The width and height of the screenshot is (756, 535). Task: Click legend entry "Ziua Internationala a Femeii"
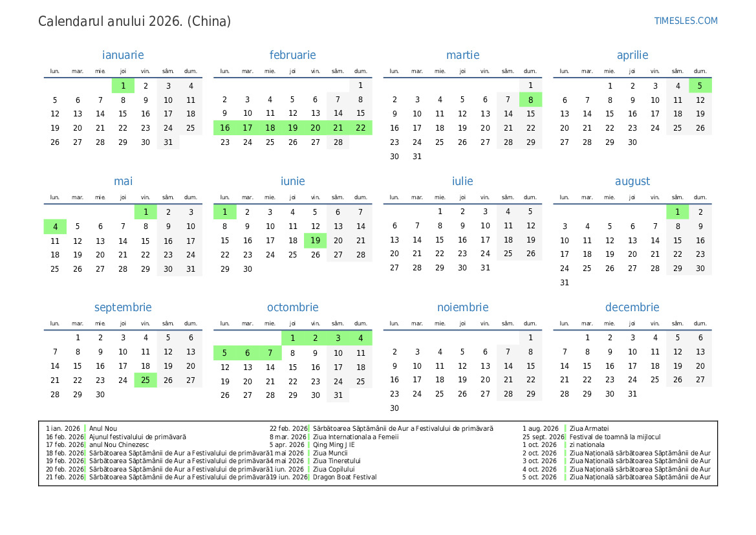[x=356, y=437]
